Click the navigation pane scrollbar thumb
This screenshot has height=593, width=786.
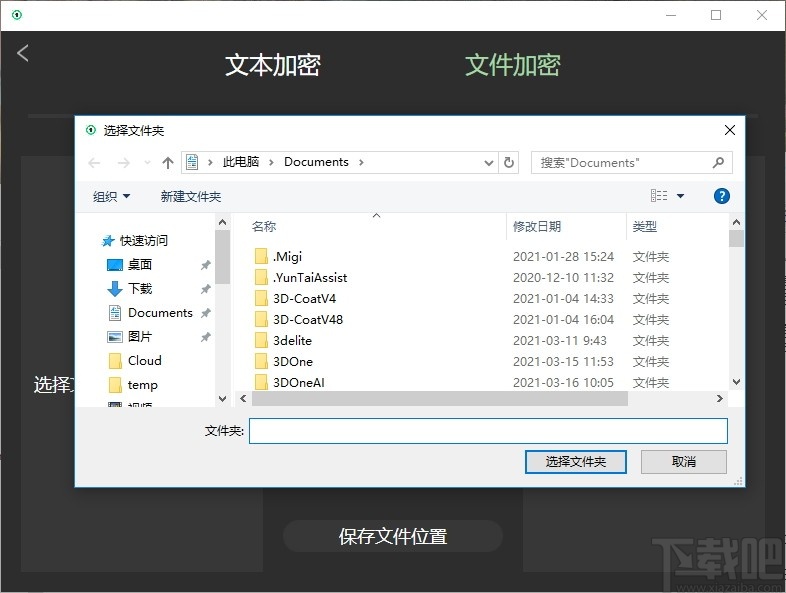tap(223, 257)
